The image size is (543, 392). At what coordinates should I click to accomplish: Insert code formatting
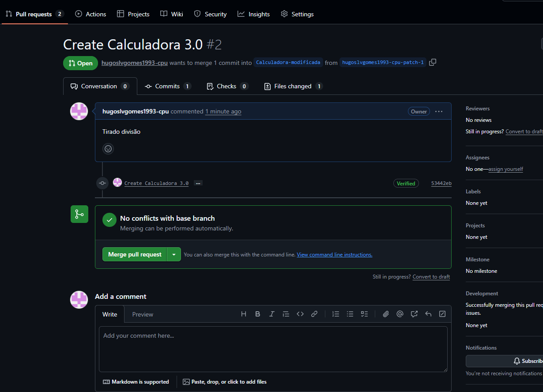pyautogui.click(x=300, y=314)
